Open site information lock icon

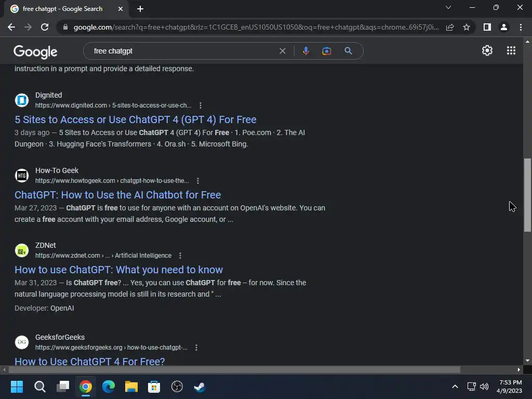coord(65,27)
